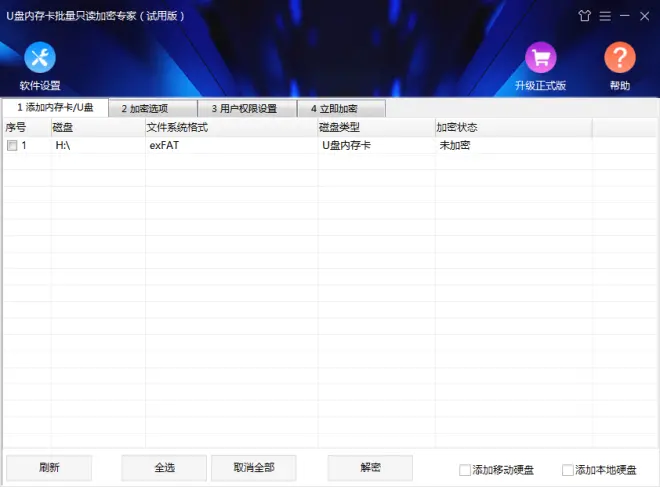Click the 磁盘 column header
Viewport: 660px width, 487px height.
(x=98, y=128)
